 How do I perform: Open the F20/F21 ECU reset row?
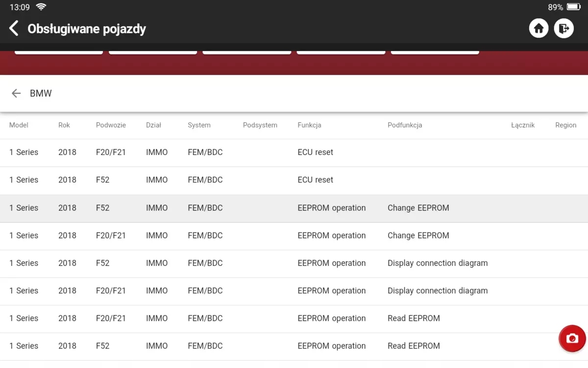pos(294,152)
